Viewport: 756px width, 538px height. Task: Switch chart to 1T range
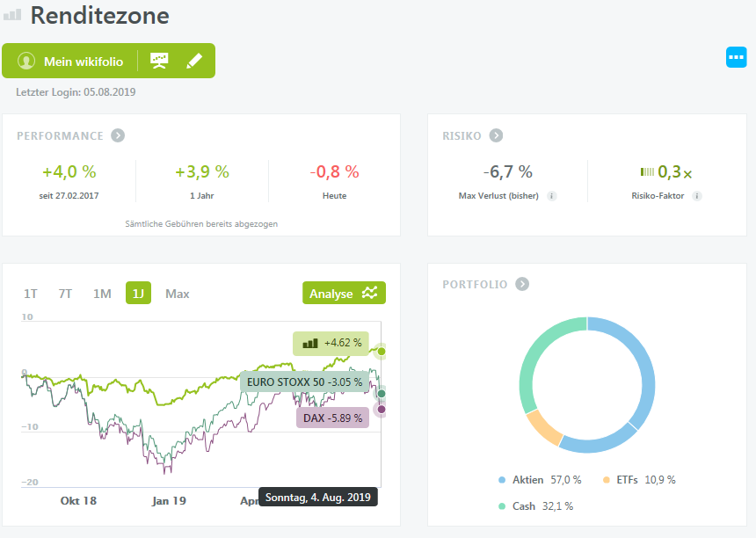31,294
